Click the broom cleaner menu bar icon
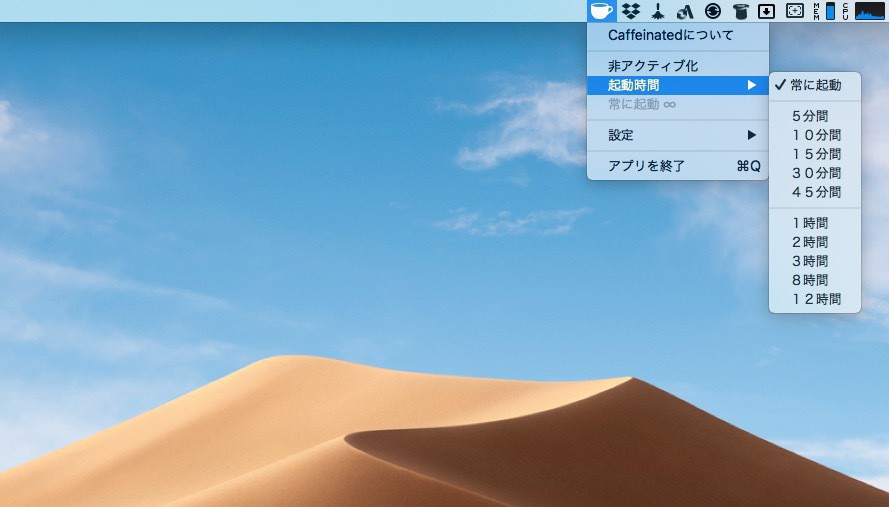889x507 pixels. tap(658, 11)
